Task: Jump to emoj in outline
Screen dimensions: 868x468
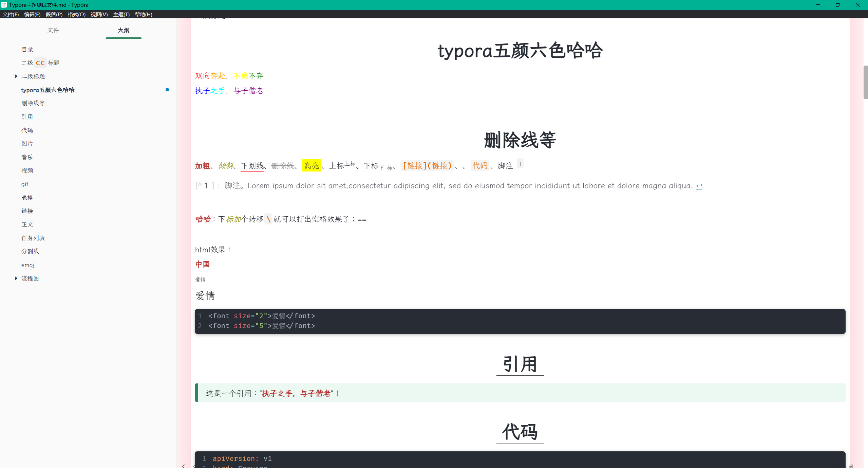Action: click(x=28, y=265)
